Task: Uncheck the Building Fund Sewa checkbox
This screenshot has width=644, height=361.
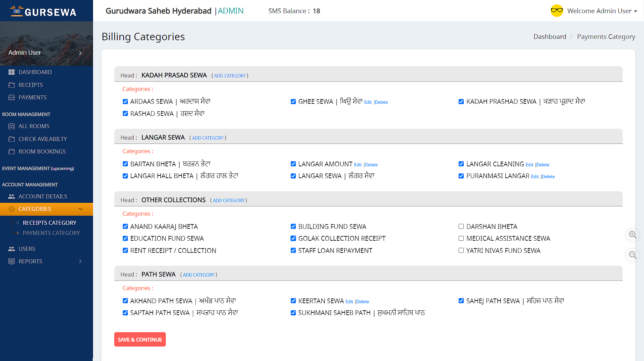Action: coord(293,226)
